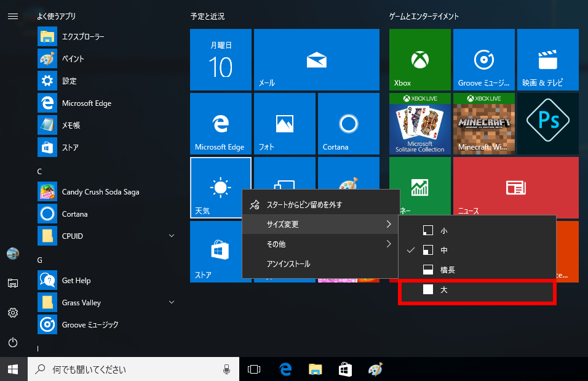Screen dimensions: 588x381
Task: Click the G letter header
Action: [x=40, y=260]
